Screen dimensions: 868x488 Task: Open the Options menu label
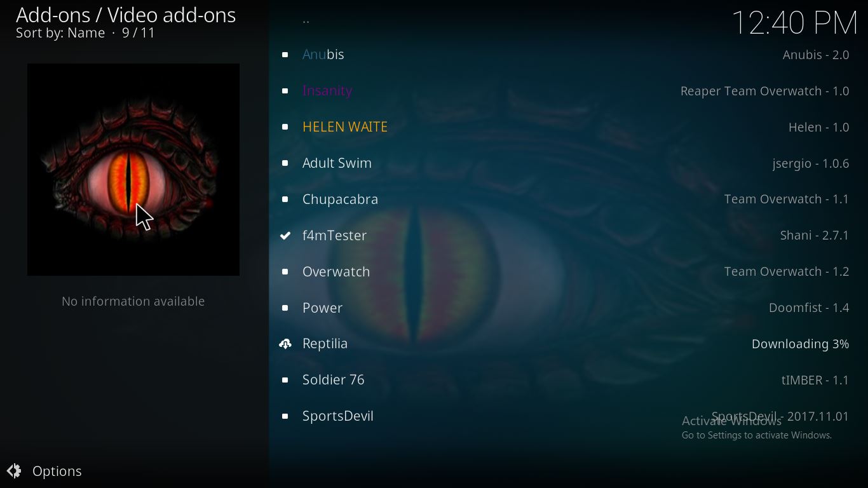(57, 471)
